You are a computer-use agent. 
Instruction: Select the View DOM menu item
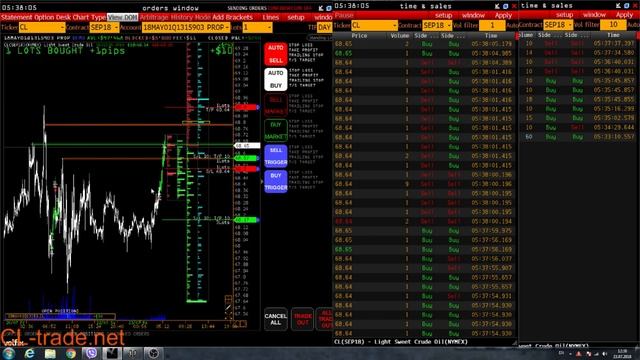122,17
